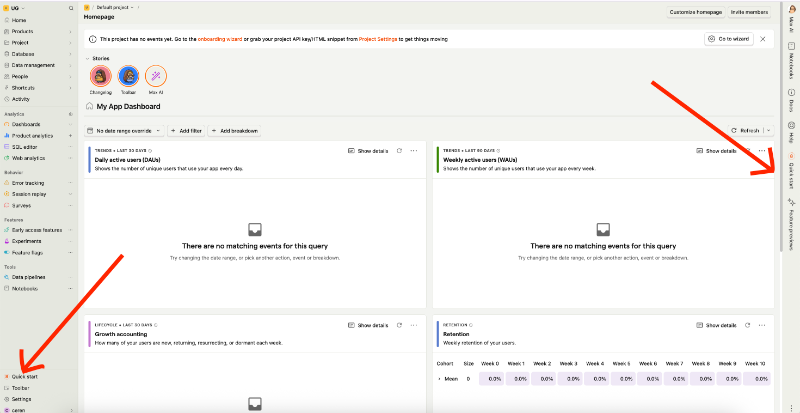Image resolution: width=800 pixels, height=413 pixels.
Task: Refresh the dashboard with the Refresh button
Action: click(745, 131)
